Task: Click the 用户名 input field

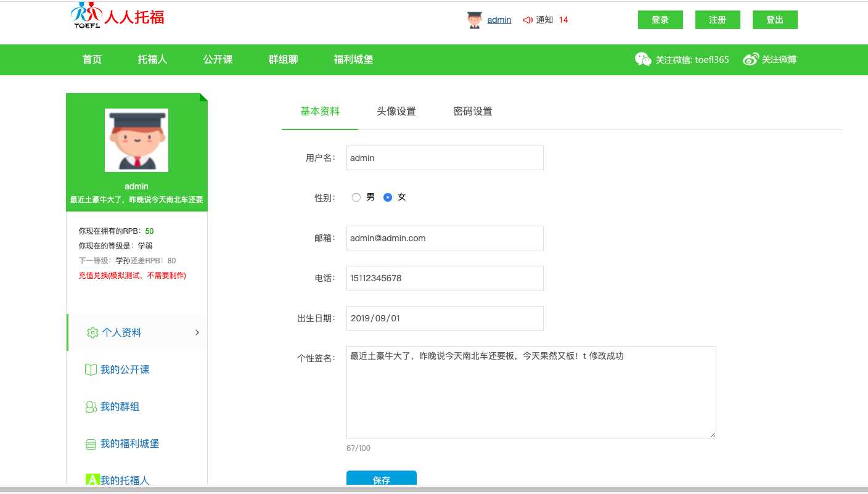Action: click(x=445, y=158)
